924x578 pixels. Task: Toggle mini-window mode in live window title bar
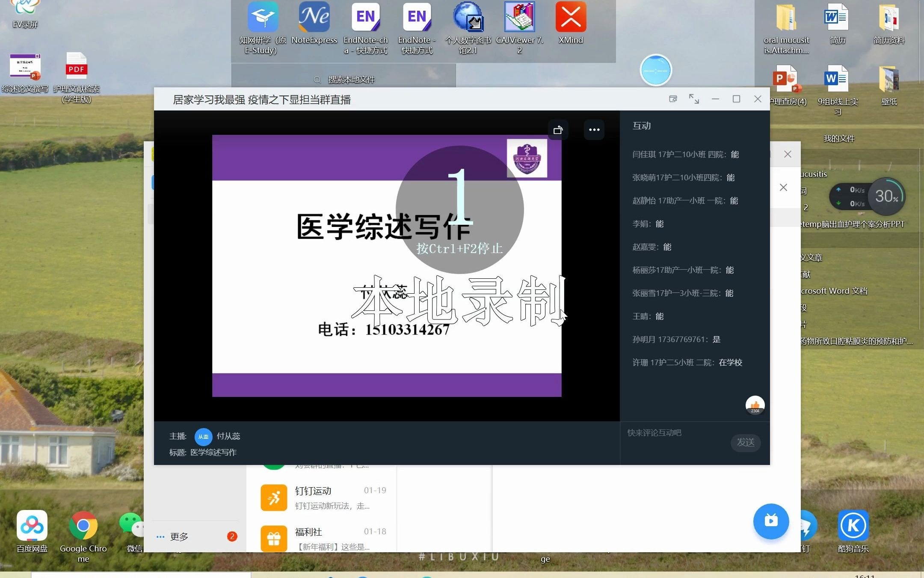[673, 99]
